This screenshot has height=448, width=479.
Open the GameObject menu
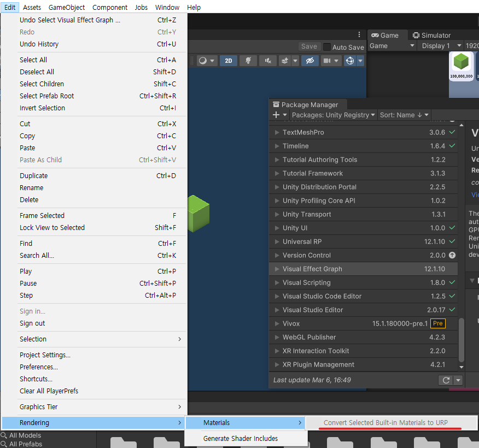tap(67, 7)
